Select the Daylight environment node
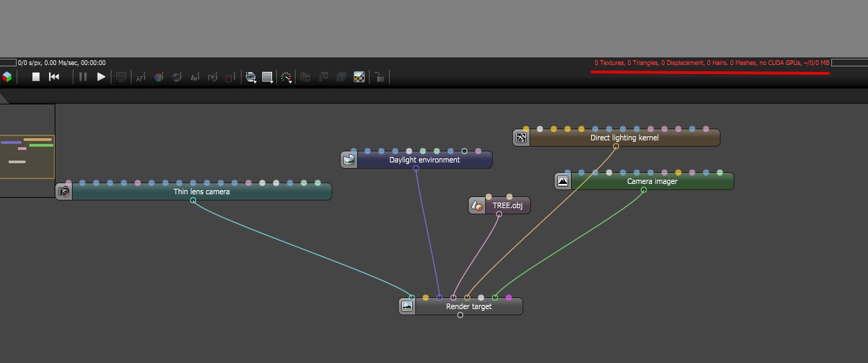868x363 pixels. (x=424, y=160)
